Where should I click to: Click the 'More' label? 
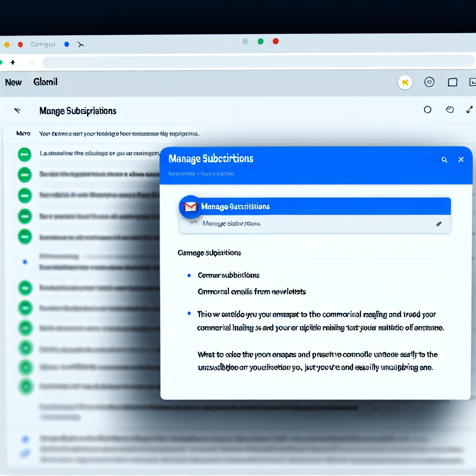[x=23, y=133]
